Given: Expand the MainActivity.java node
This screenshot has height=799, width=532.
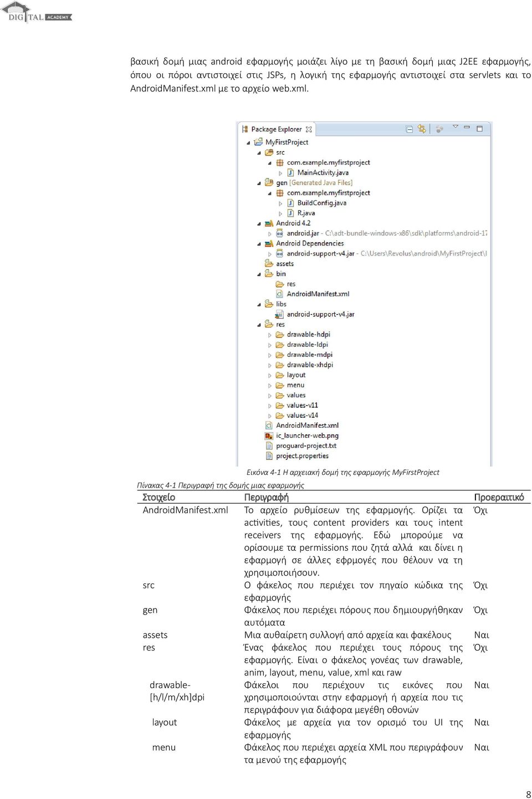Looking at the screenshot, I should 280,173.
